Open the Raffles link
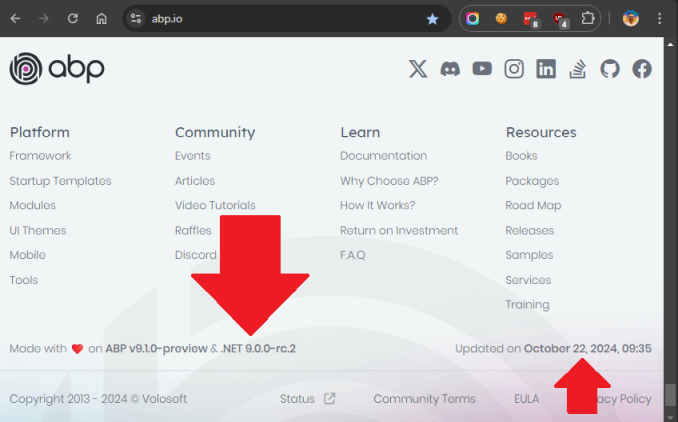 (x=193, y=230)
